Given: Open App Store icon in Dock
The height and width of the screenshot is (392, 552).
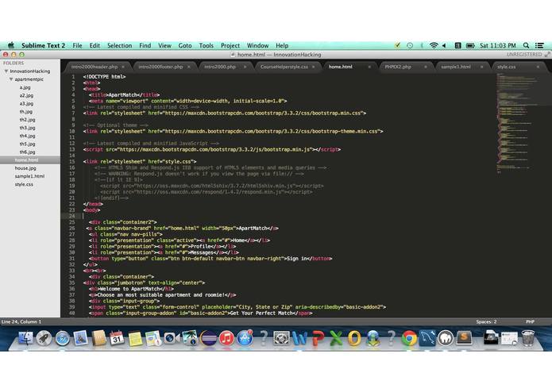Looking at the screenshot, I should click(x=245, y=338).
